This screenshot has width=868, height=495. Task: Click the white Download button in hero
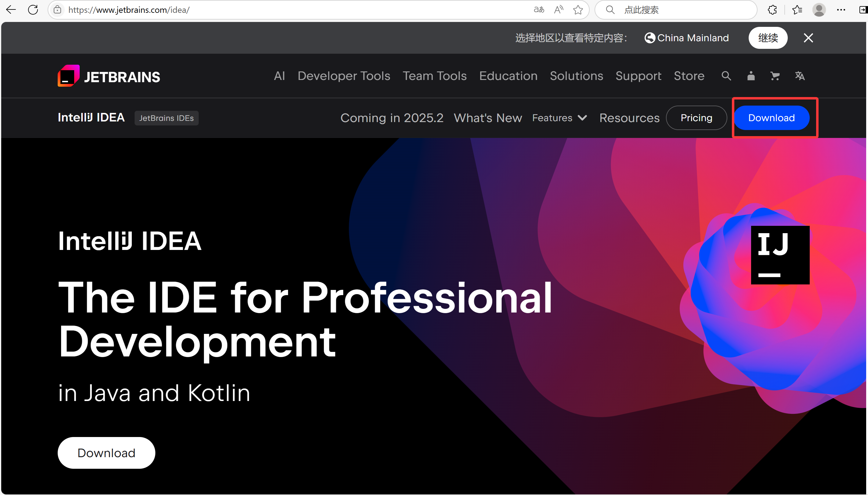coord(106,453)
